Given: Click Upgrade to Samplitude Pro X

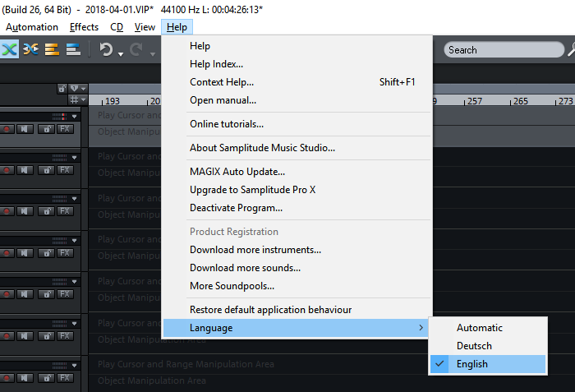Looking at the screenshot, I should click(252, 190).
